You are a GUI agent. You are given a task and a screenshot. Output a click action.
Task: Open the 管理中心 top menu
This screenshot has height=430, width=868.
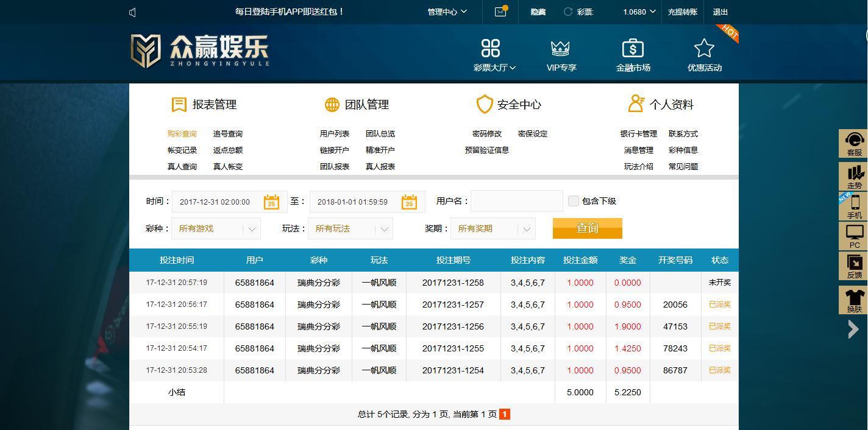click(447, 12)
